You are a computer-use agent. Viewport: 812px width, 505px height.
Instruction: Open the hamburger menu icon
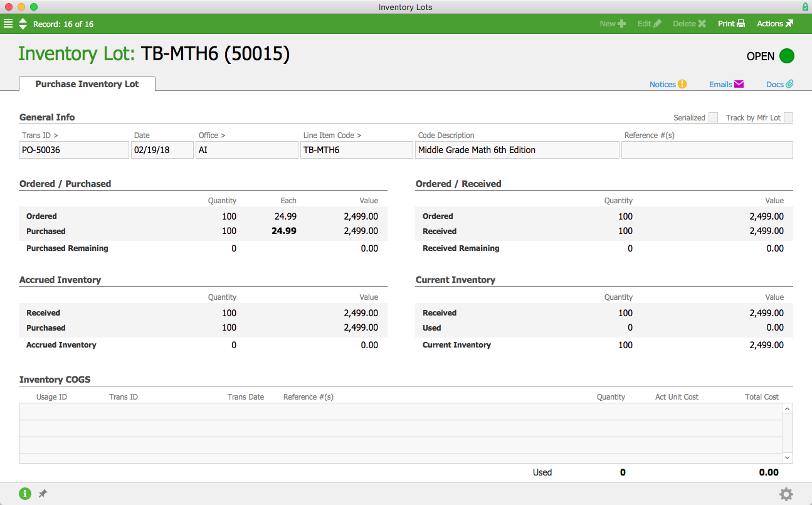pyautogui.click(x=8, y=24)
